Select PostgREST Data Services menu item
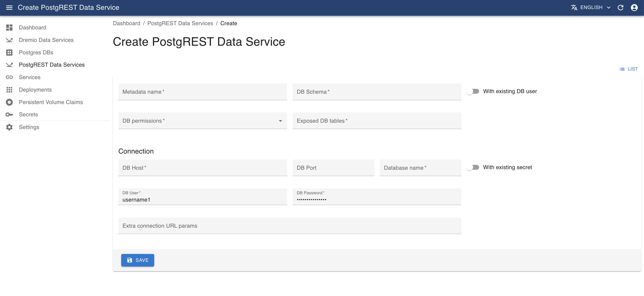 coord(55,65)
